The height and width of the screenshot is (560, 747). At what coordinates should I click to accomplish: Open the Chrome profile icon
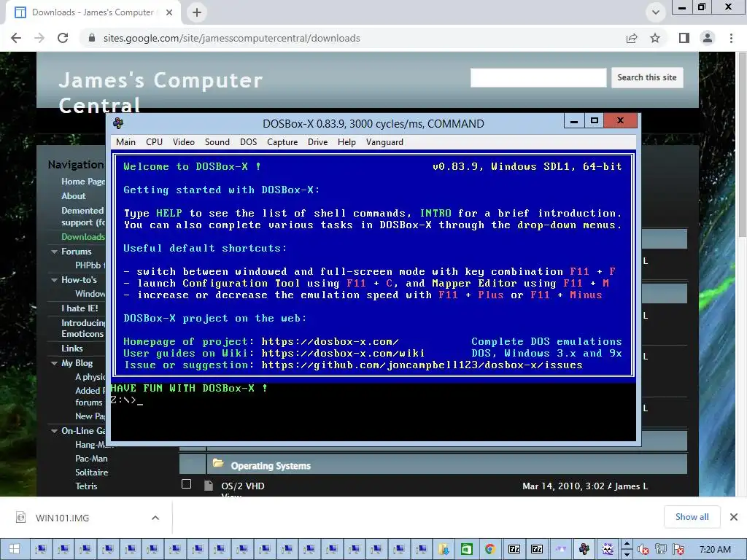[x=708, y=38]
